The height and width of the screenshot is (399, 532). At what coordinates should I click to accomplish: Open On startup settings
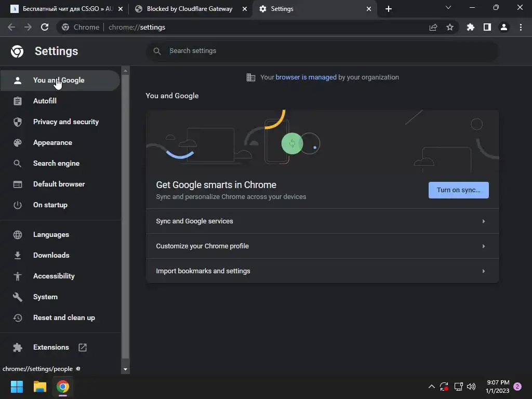point(60,205)
